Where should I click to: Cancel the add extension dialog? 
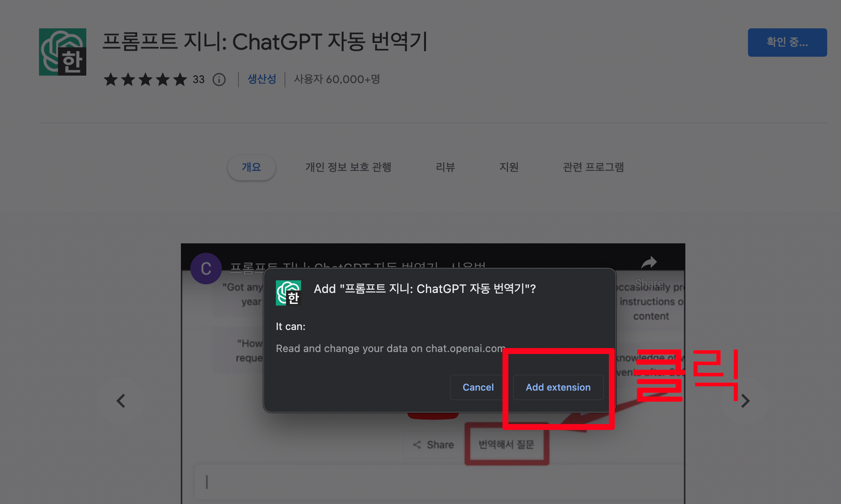(478, 387)
